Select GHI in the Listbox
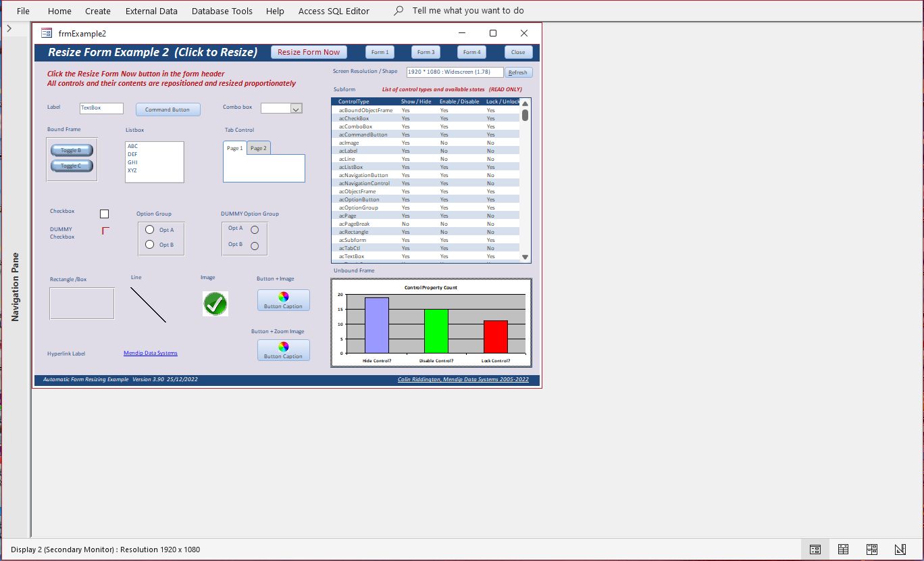Image resolution: width=924 pixels, height=561 pixels. click(154, 162)
